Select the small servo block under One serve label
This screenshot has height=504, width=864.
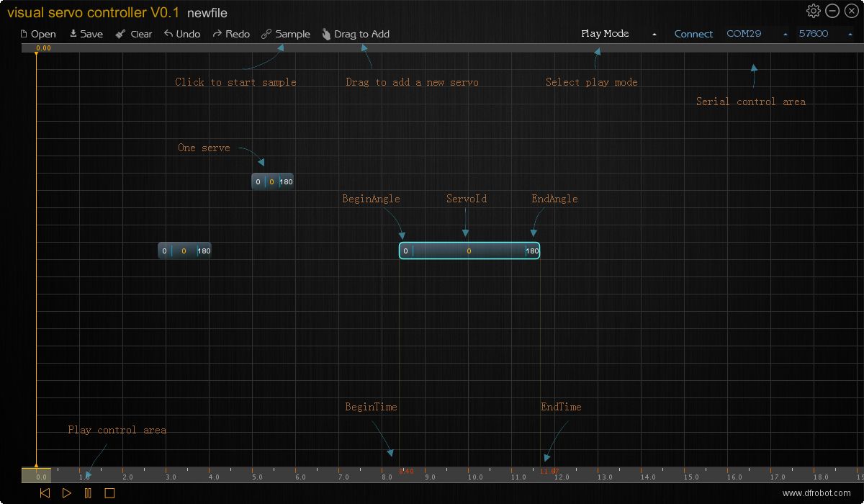[x=272, y=181]
